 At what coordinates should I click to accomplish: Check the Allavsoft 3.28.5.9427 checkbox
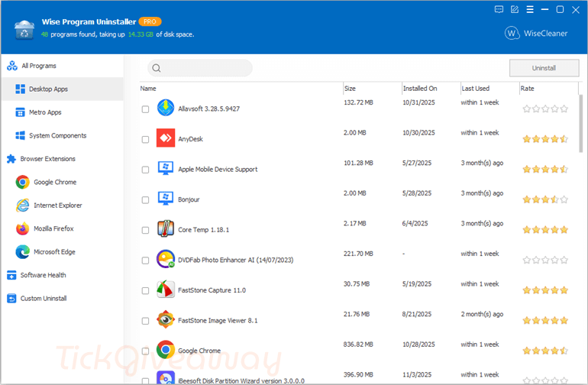[x=145, y=109]
